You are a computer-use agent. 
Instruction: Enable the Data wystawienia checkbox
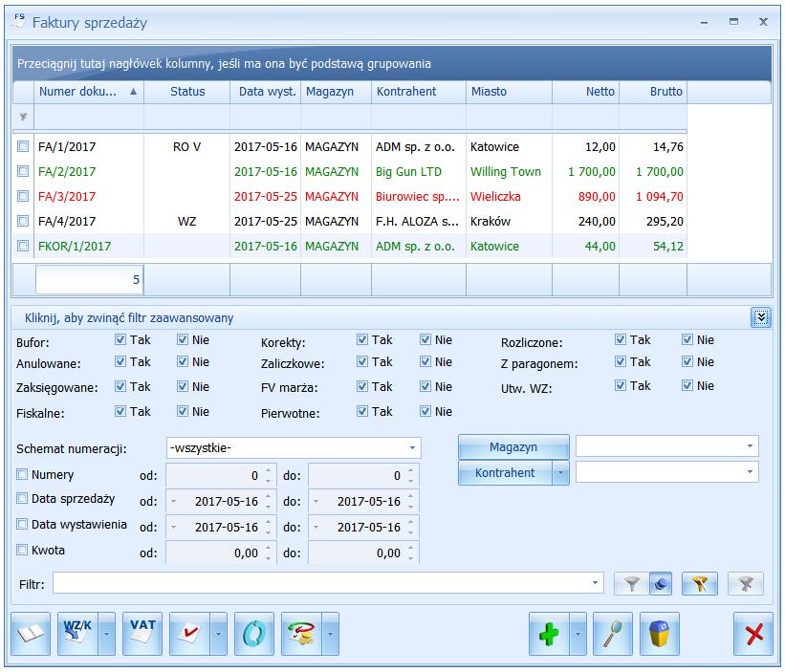click(x=22, y=524)
